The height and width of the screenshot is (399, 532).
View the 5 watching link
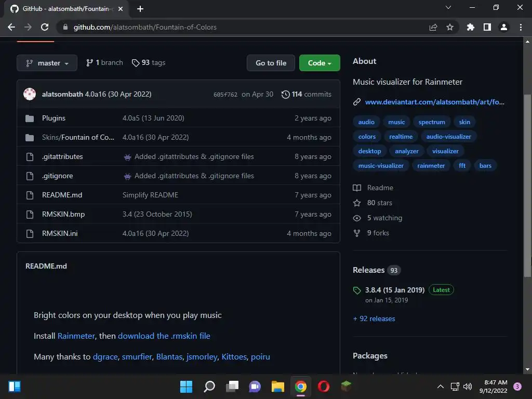[x=378, y=218]
